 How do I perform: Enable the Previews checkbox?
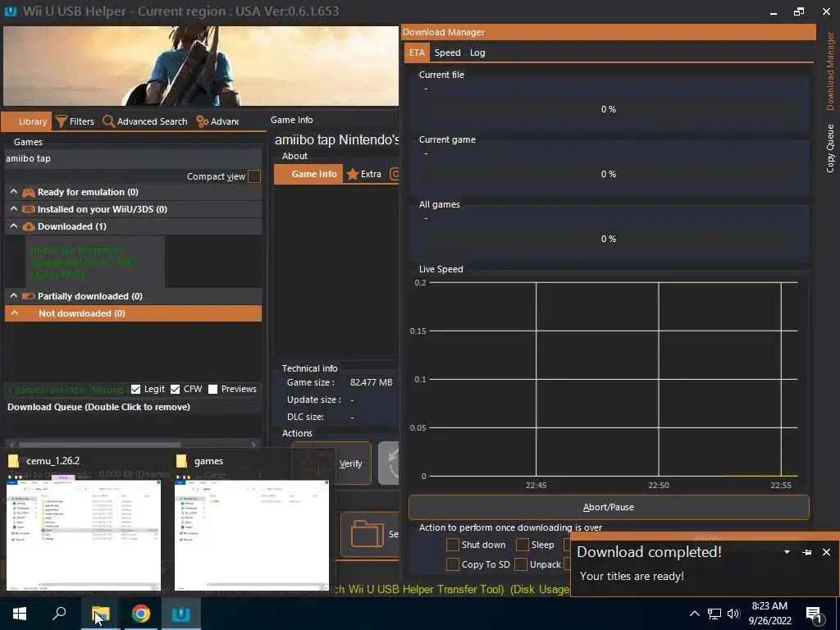click(x=212, y=389)
